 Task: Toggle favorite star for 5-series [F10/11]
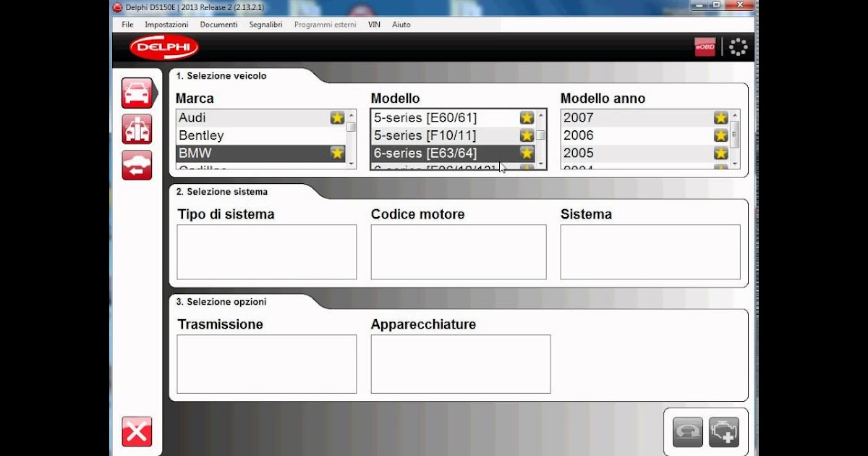point(527,135)
